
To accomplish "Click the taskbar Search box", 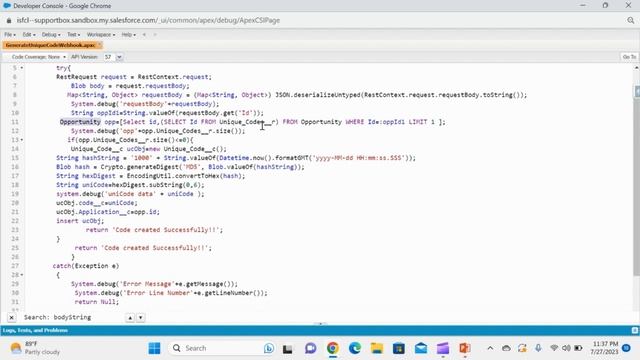I will pos(222,348).
